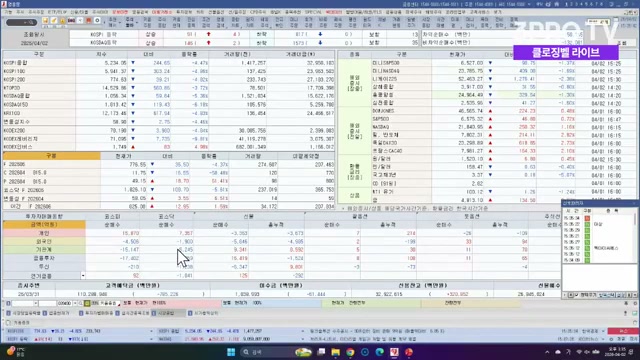Open the dropdown next to stock code 005930
Screen dimensions: 640x360
click(x=75, y=303)
